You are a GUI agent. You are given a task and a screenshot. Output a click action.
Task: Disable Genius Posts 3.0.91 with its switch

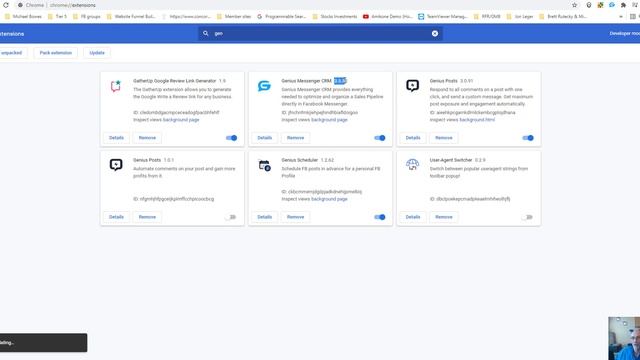point(528,138)
